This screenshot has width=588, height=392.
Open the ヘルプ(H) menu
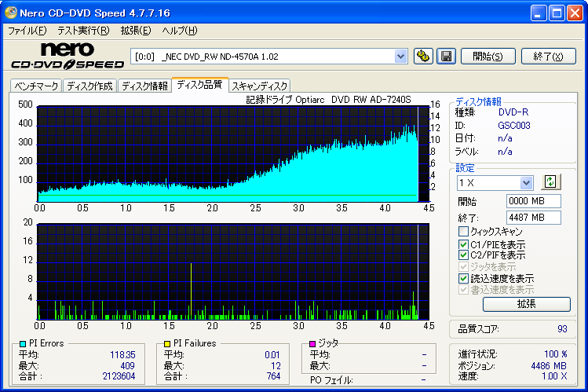click(x=180, y=31)
